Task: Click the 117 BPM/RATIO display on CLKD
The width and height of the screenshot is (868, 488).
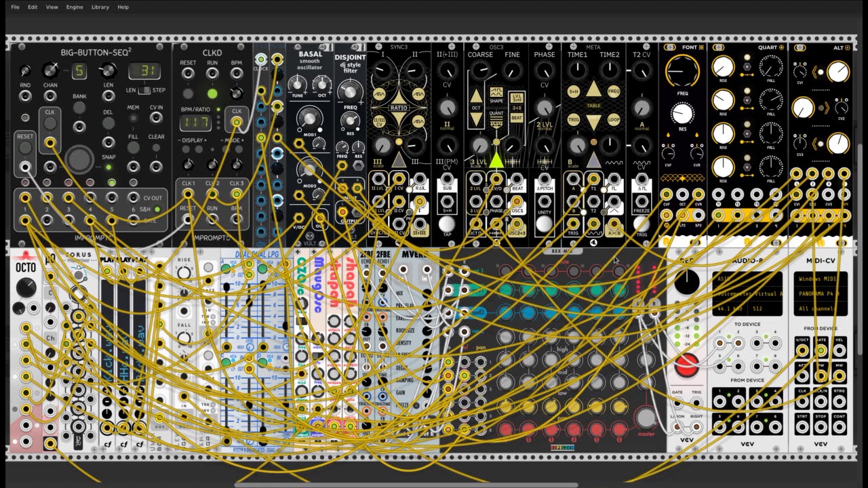Action: (x=194, y=123)
